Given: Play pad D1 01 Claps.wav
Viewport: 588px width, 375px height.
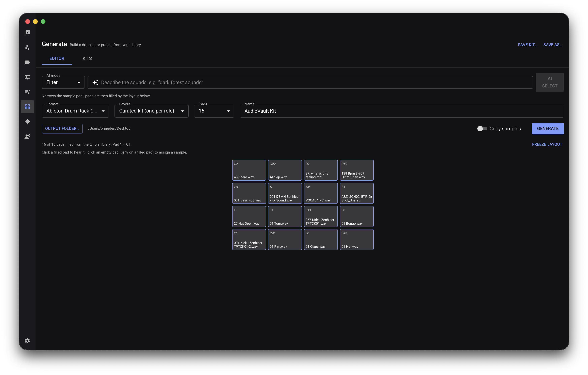Looking at the screenshot, I should coord(321,239).
